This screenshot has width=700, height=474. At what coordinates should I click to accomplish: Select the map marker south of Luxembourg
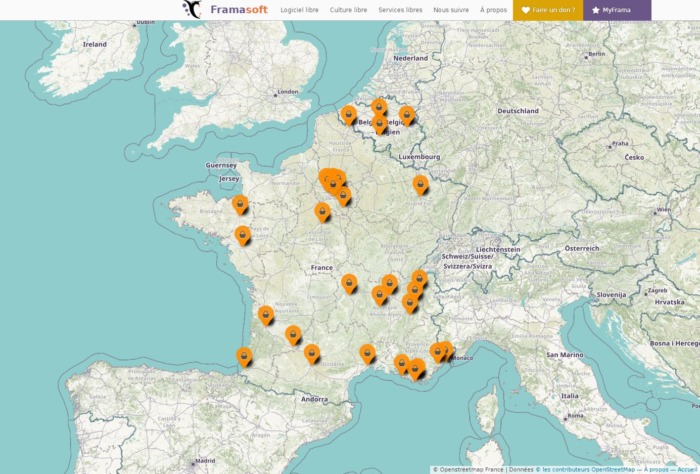tap(421, 185)
